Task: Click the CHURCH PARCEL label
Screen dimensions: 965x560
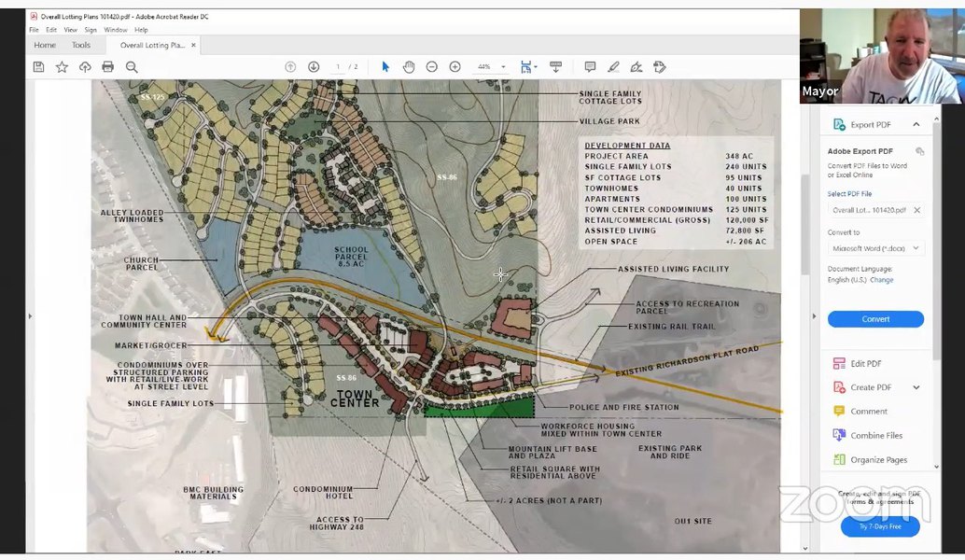Action: pos(142,264)
